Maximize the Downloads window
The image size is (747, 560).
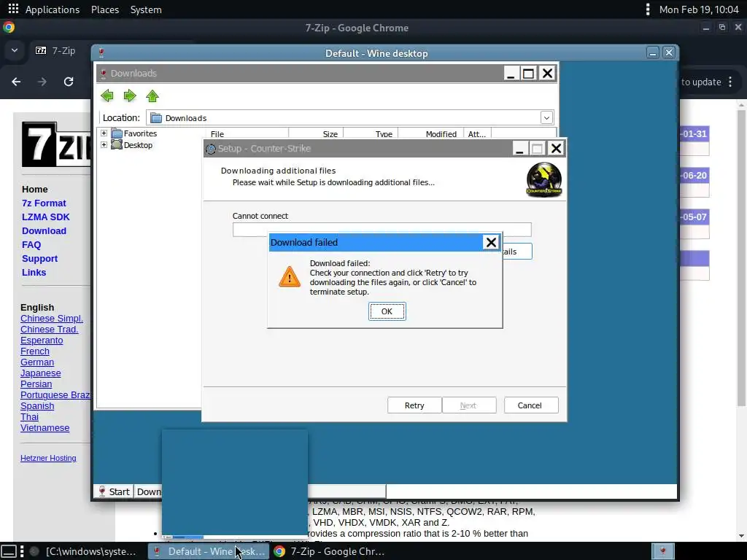pos(528,74)
